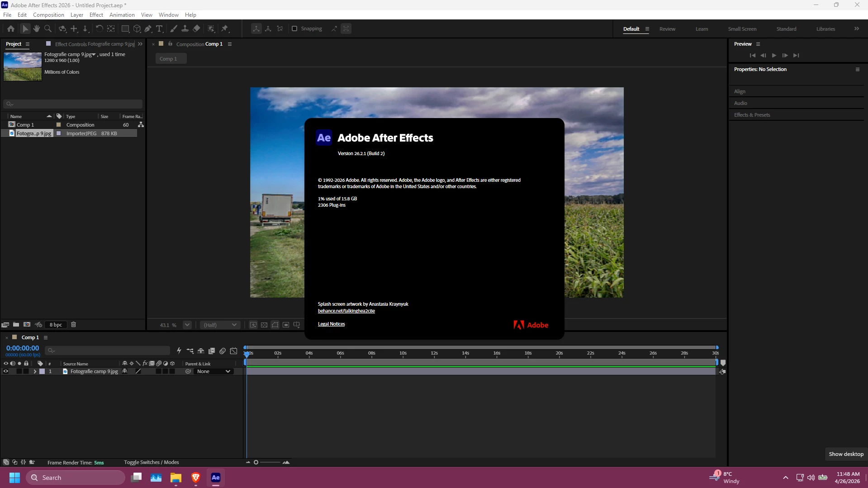
Task: Click the current time 0:00:00:00 field
Action: (x=23, y=348)
